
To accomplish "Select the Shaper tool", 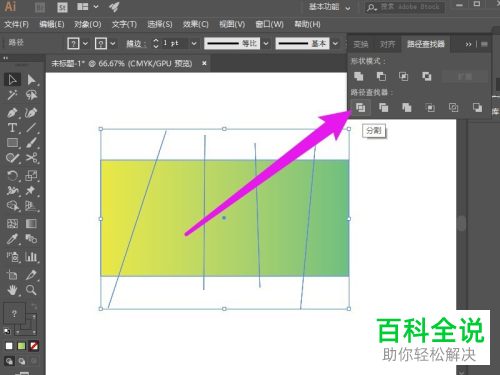I will pyautogui.click(x=12, y=158).
